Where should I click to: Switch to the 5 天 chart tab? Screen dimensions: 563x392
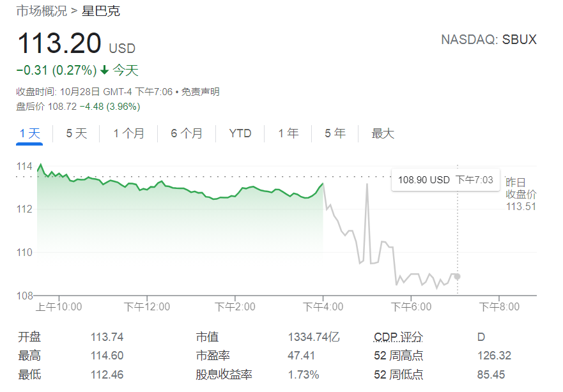77,133
